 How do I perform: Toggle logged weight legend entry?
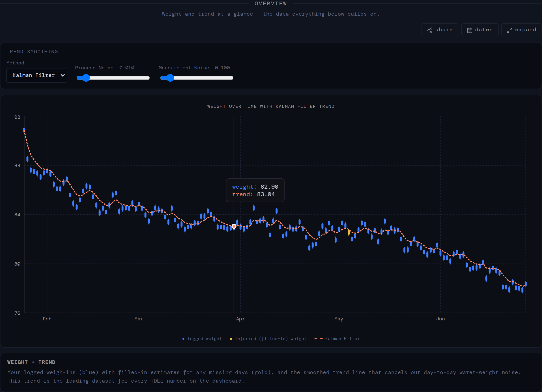click(x=202, y=339)
